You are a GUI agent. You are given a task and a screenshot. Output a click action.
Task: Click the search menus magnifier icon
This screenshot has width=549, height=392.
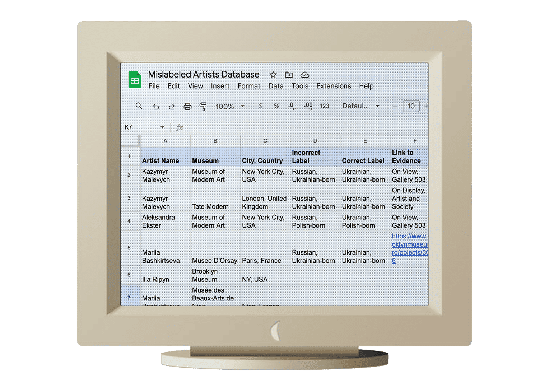(x=139, y=106)
